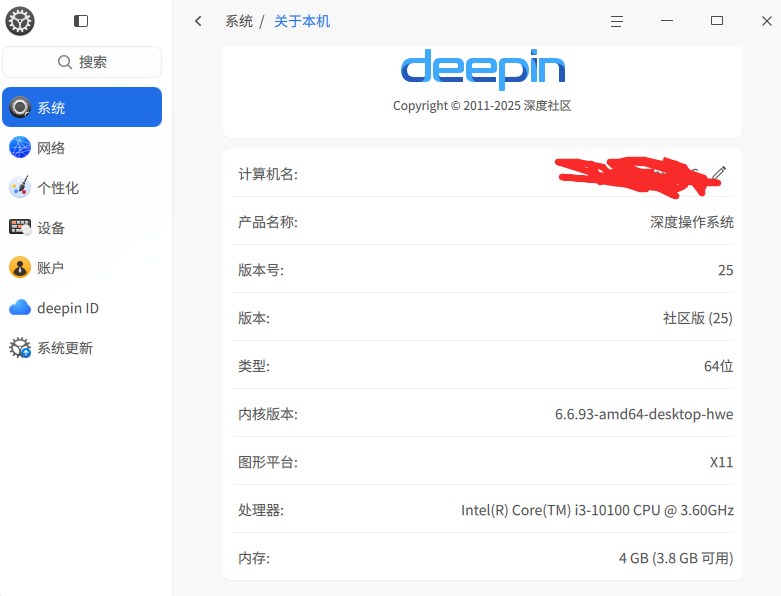Viewport: 781px width, 596px height.
Task: Open the 设备 devices keyboard icon
Action: pos(20,228)
